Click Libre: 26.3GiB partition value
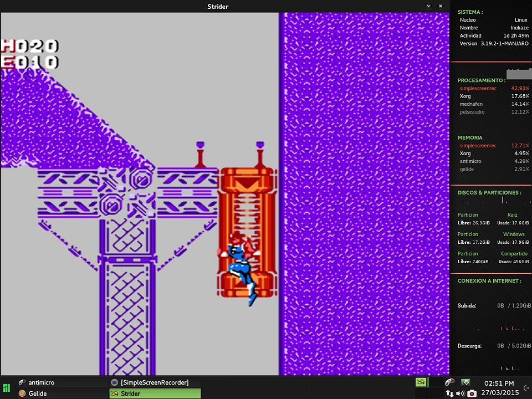532x399 pixels. [x=473, y=223]
